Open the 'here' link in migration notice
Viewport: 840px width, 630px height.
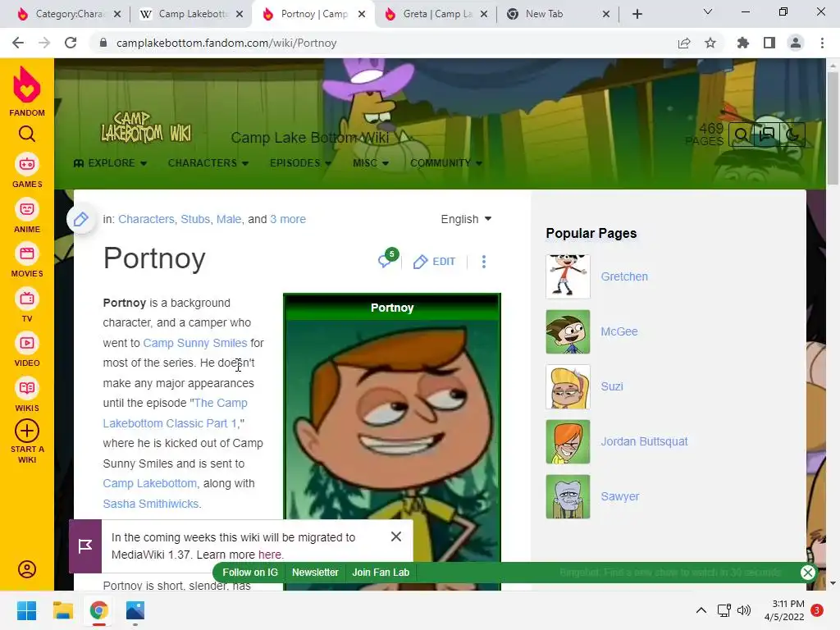point(269,555)
